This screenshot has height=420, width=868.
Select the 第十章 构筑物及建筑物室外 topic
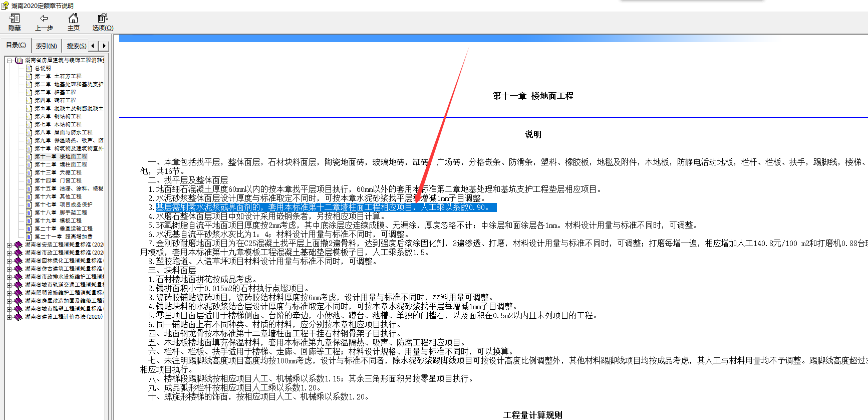pos(69,148)
